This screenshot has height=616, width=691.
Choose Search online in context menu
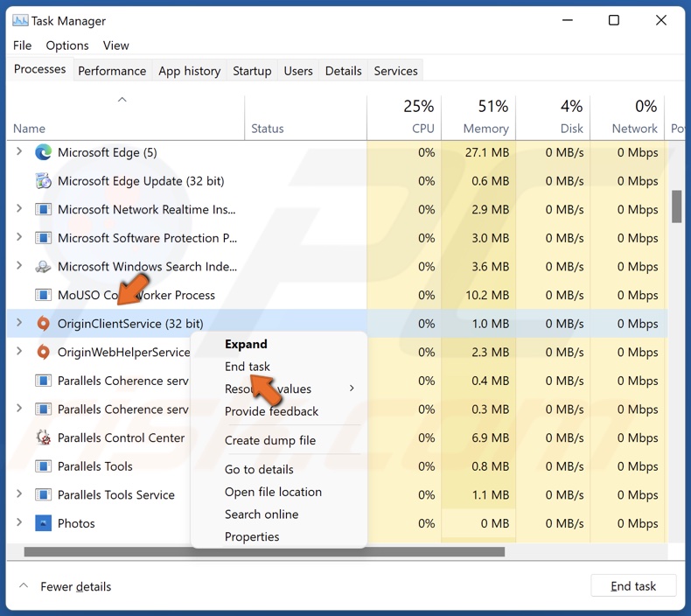262,514
